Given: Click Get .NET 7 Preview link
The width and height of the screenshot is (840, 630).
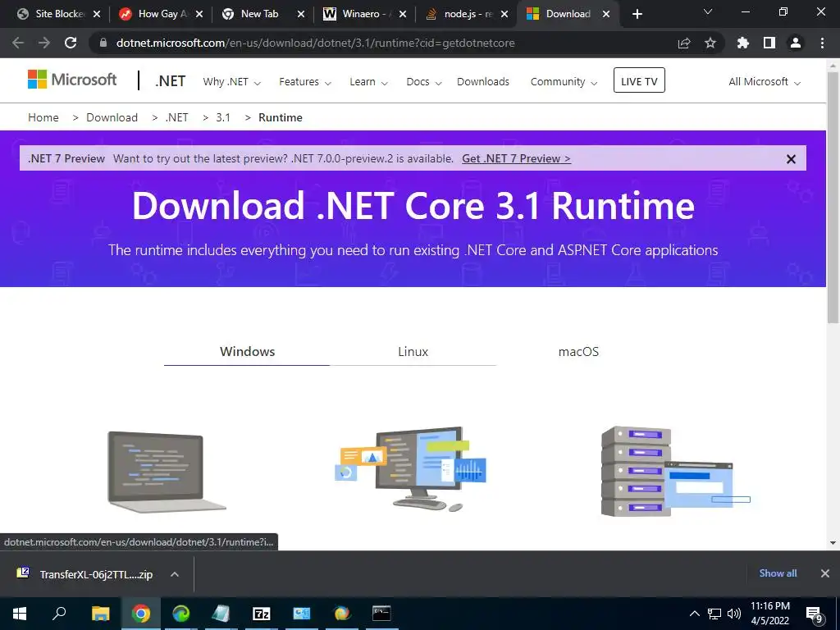Looking at the screenshot, I should coord(517,158).
